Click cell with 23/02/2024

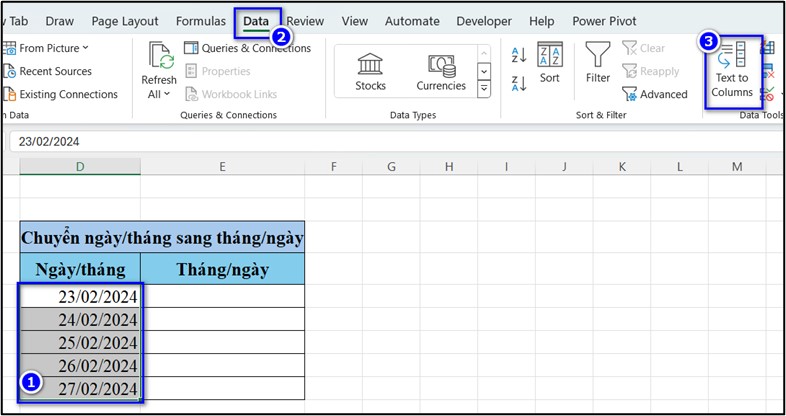[80, 296]
